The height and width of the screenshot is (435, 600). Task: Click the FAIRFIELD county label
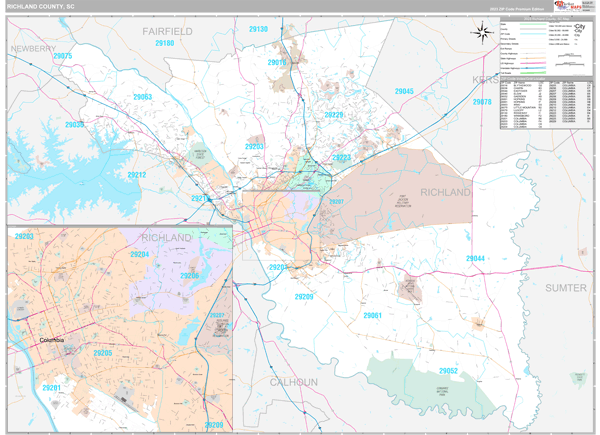166,32
